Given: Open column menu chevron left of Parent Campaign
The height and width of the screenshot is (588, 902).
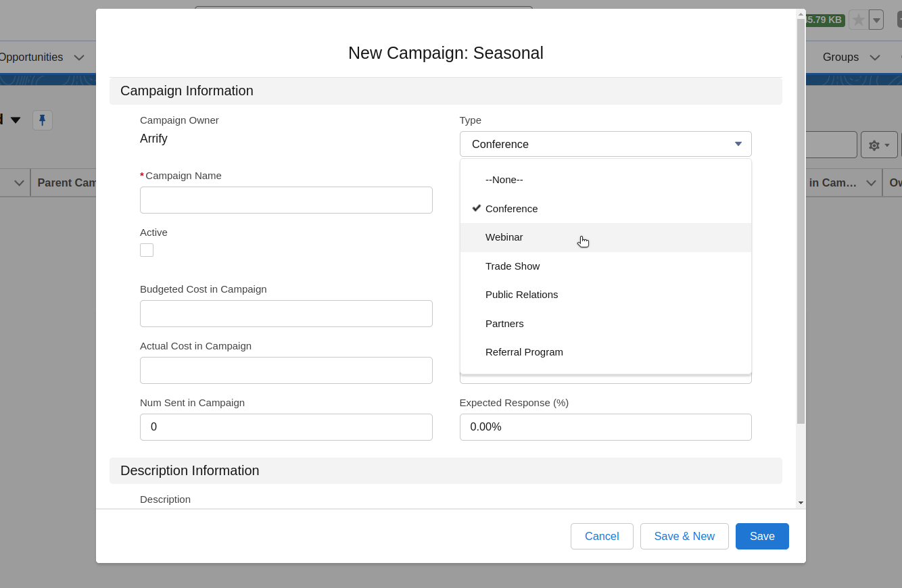Looking at the screenshot, I should (x=19, y=183).
